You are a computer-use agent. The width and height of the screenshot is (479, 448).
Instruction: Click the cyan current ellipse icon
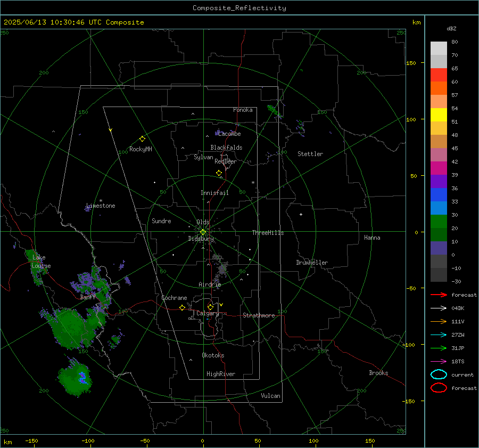(439, 374)
